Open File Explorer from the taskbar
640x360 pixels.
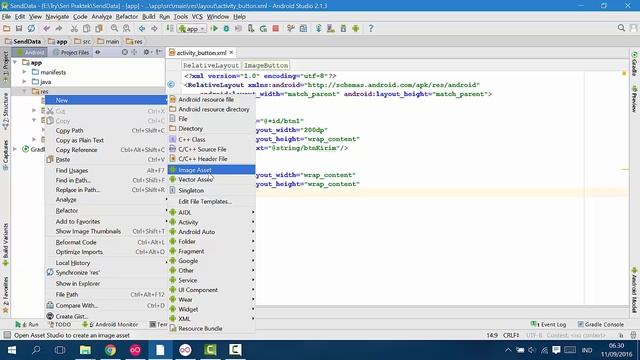pos(85,350)
